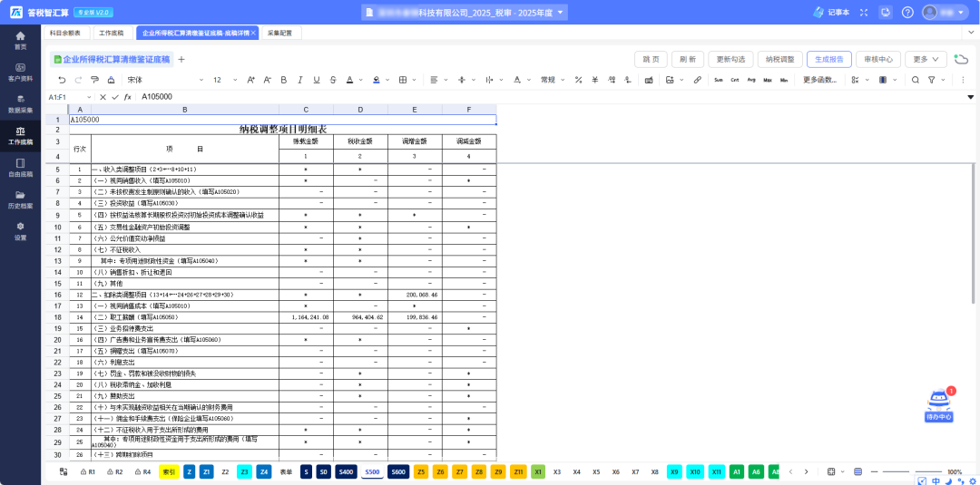Click the 更新勾选 button
The width and height of the screenshot is (980, 485).
[730, 59]
